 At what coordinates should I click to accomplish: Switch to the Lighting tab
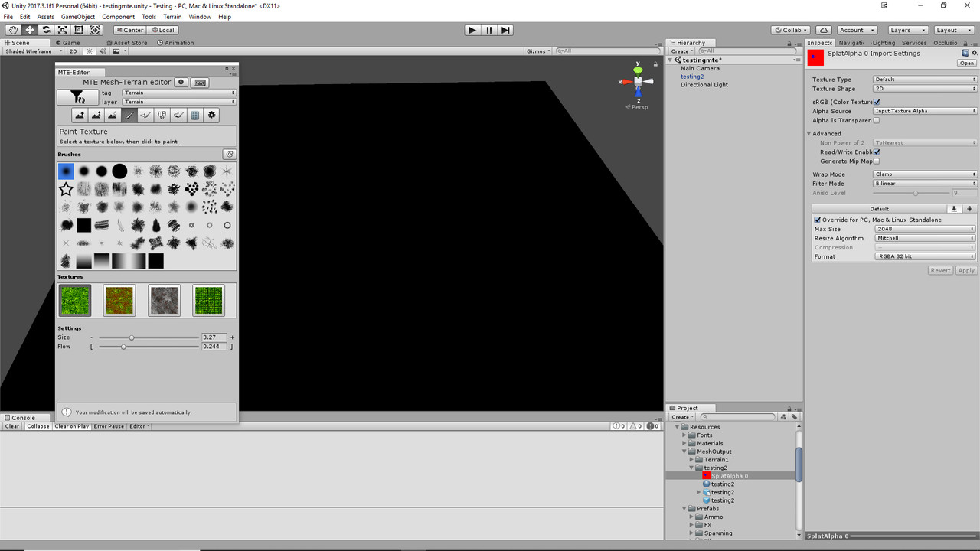click(x=883, y=43)
